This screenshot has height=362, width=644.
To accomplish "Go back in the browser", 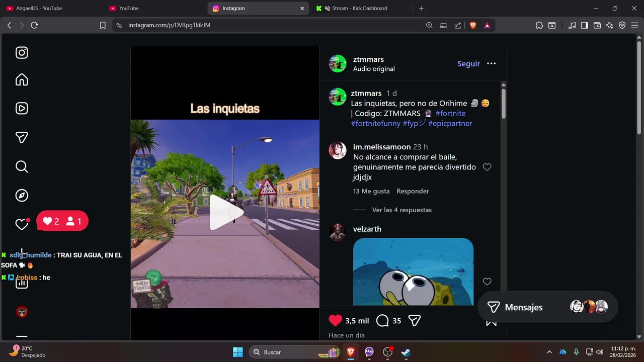I will [x=9, y=25].
